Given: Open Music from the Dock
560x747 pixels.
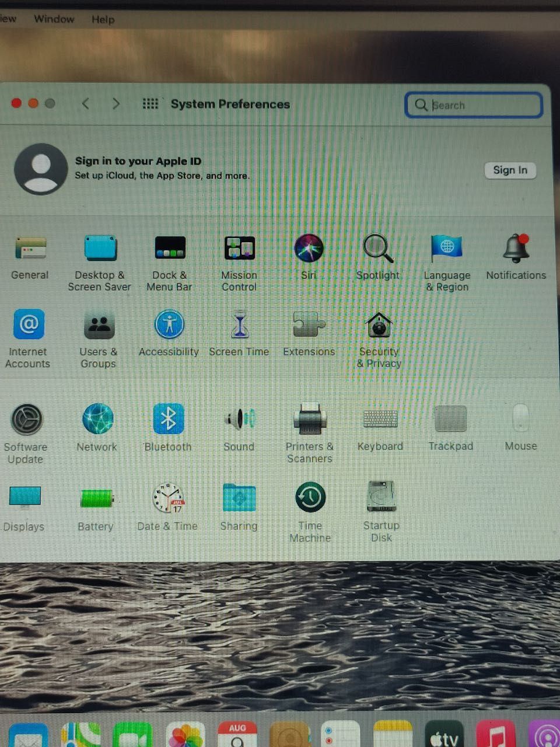Looking at the screenshot, I should coord(496,735).
